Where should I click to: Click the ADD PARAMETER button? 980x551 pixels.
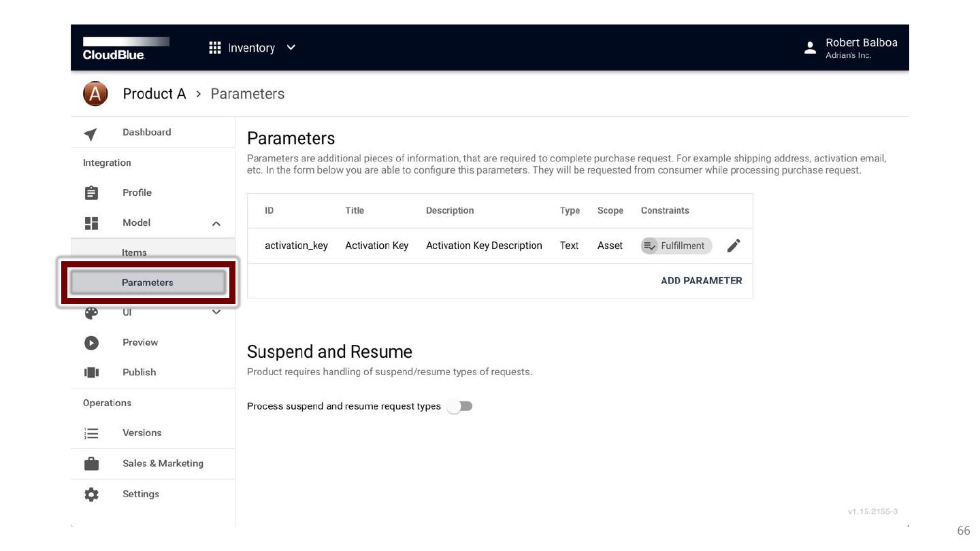pos(701,280)
